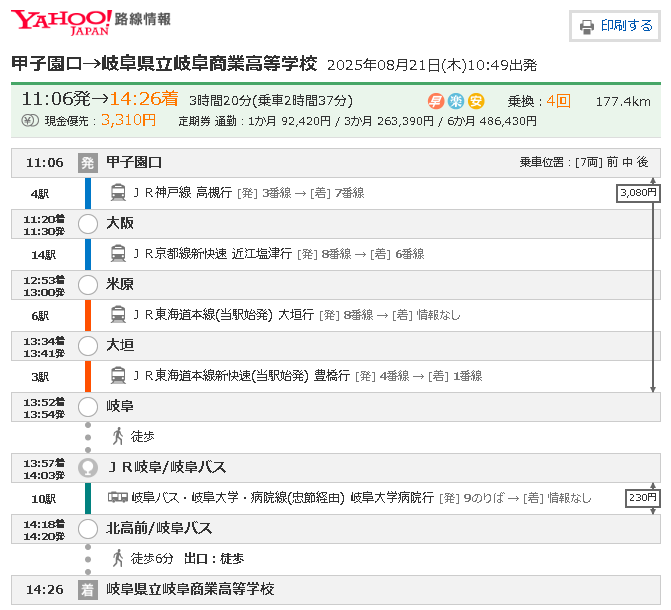This screenshot has width=671, height=610.
Task: Click the 10駅 stop count
Action: click(x=43, y=500)
